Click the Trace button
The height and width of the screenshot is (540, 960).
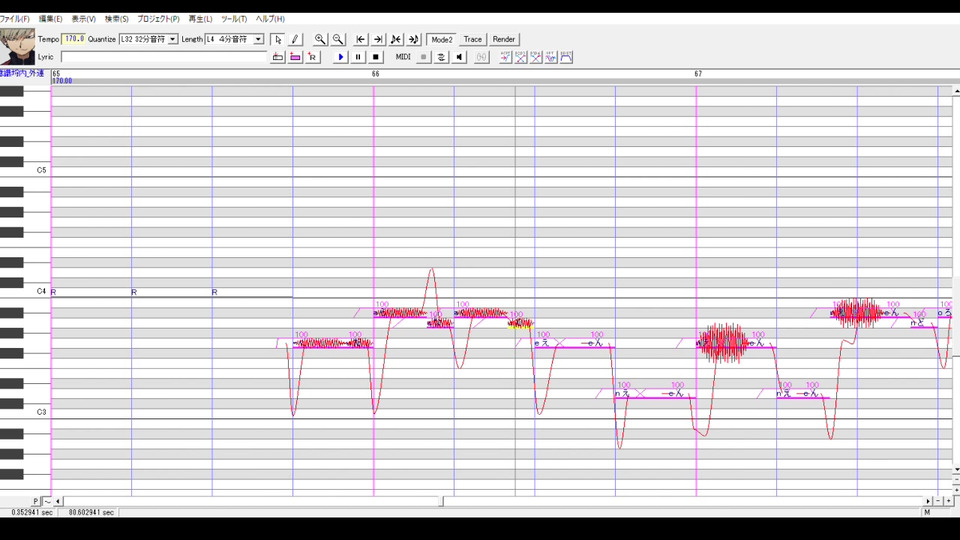[472, 39]
